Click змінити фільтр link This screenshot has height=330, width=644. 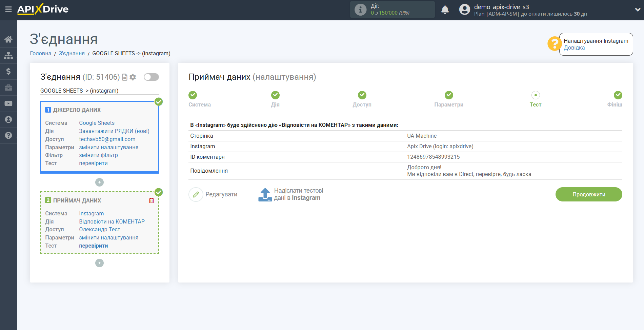99,155
